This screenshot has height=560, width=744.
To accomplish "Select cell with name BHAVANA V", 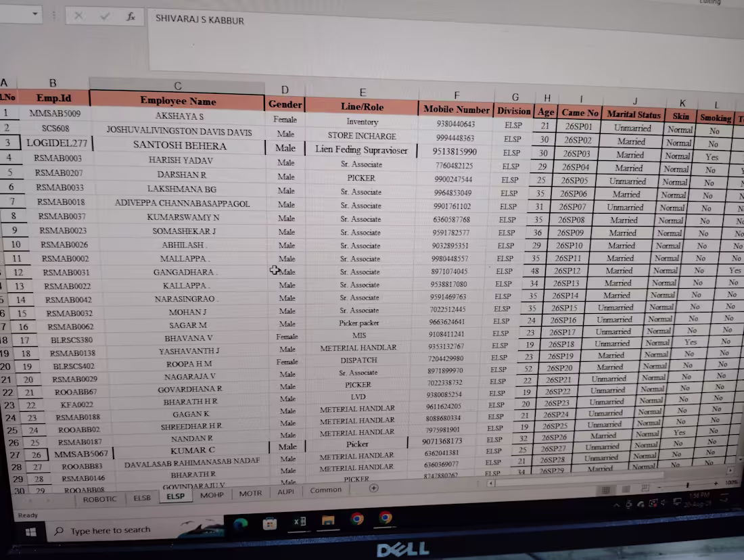I will tap(189, 338).
